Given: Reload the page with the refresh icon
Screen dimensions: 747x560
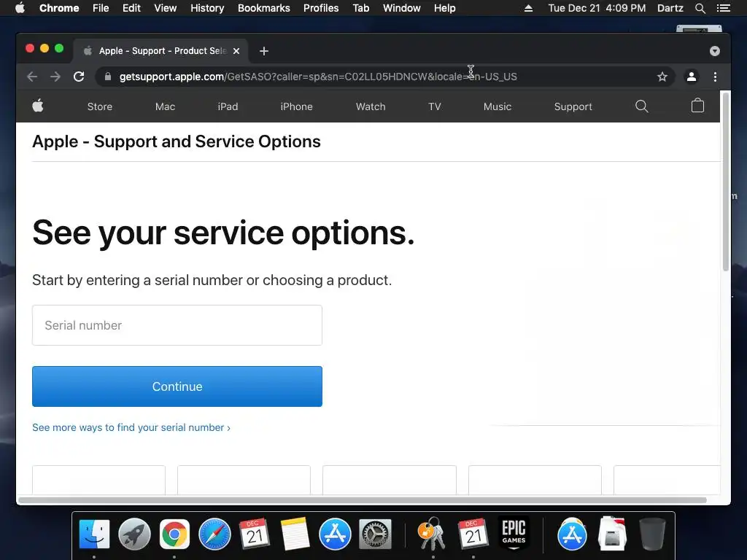Looking at the screenshot, I should [79, 77].
